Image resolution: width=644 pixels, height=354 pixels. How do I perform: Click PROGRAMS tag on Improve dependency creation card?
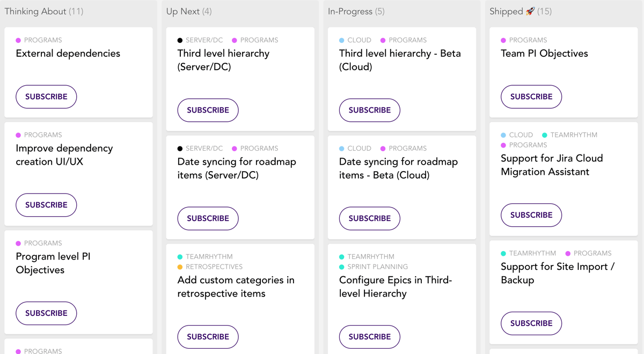pos(39,135)
